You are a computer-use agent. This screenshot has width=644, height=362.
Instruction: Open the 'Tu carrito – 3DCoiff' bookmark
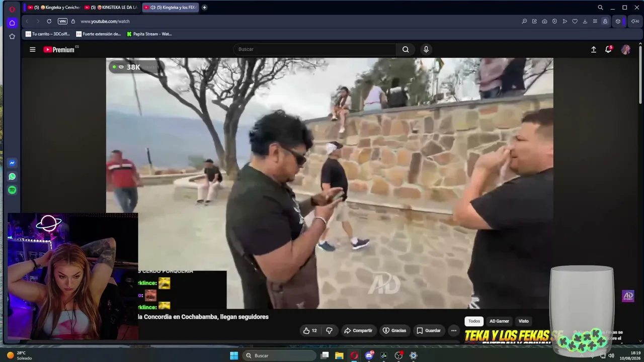(x=48, y=34)
